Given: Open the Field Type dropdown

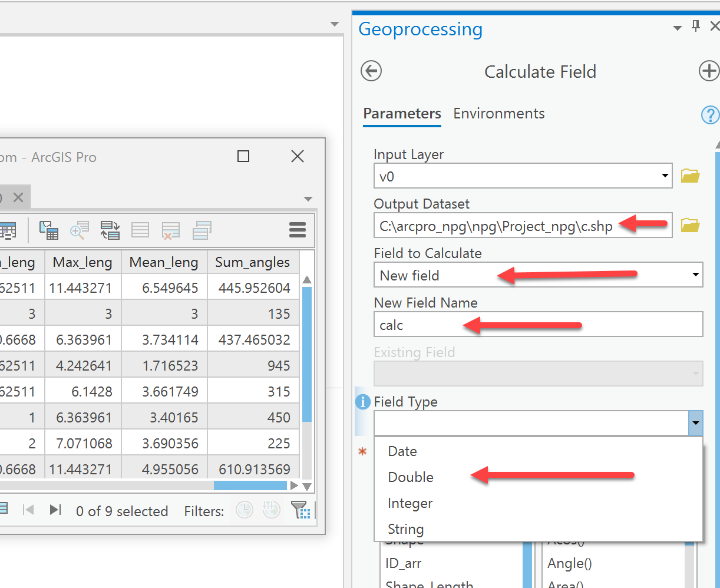Looking at the screenshot, I should [695, 423].
